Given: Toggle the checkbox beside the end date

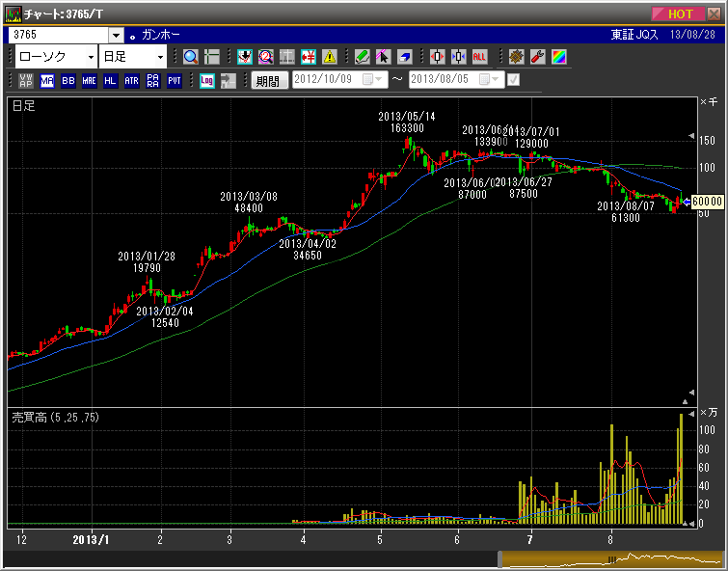Looking at the screenshot, I should (x=514, y=80).
